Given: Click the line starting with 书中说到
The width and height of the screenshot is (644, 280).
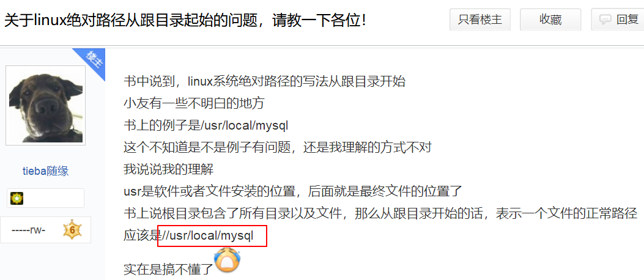Looking at the screenshot, I should pyautogui.click(x=264, y=81).
